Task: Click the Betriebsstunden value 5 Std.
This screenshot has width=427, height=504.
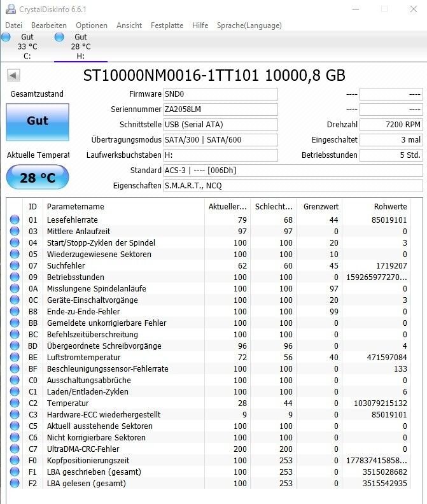Action: click(x=391, y=155)
